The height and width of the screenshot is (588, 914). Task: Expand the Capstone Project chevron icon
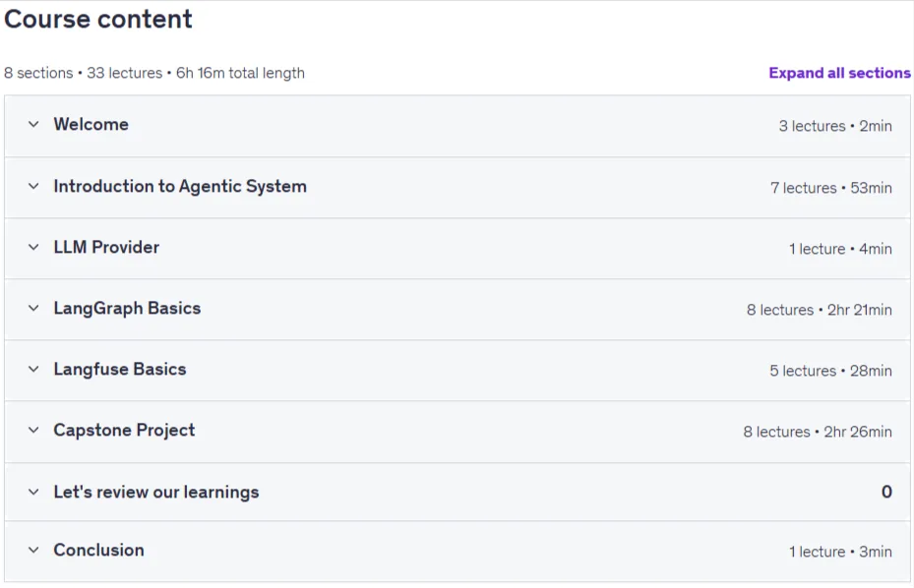click(33, 430)
